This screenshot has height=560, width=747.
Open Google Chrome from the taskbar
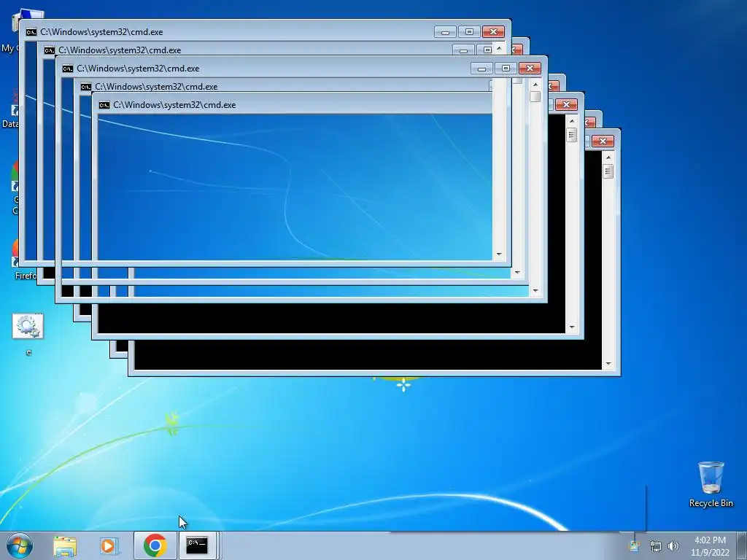coord(155,545)
